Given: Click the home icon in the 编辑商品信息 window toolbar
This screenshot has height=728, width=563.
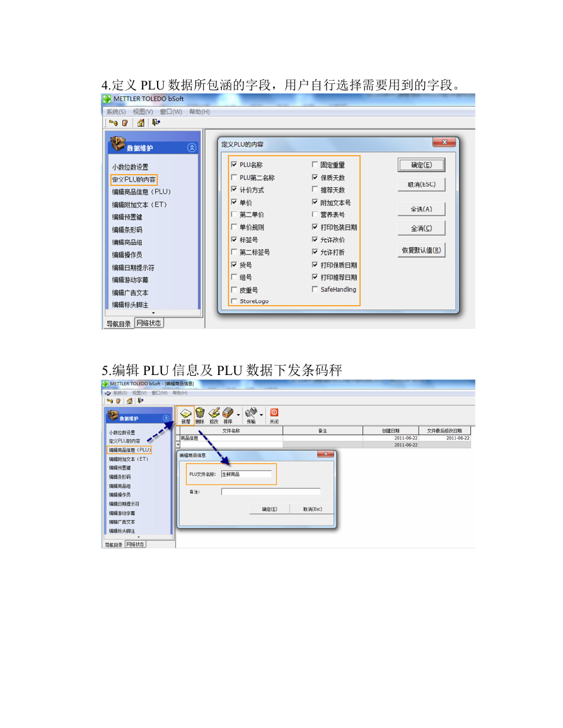Looking at the screenshot, I should [x=130, y=401].
